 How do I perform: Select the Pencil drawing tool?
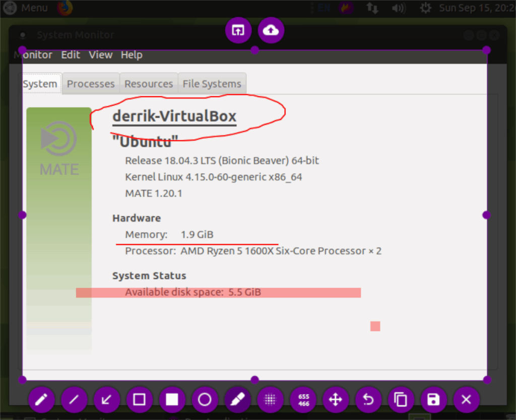pos(41,400)
